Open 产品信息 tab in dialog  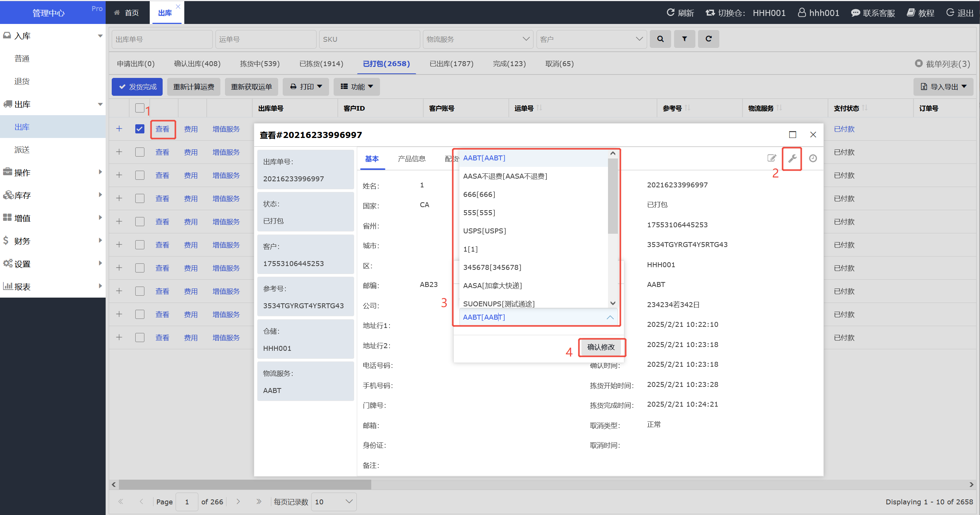(412, 158)
